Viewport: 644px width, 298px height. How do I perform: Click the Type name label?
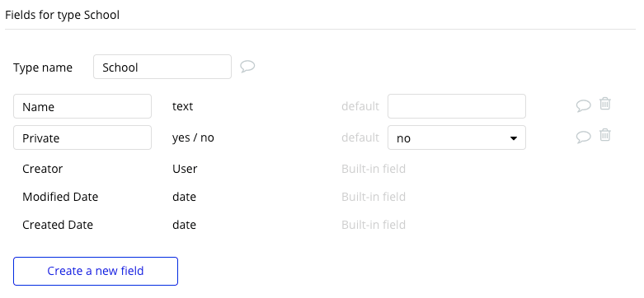point(43,68)
